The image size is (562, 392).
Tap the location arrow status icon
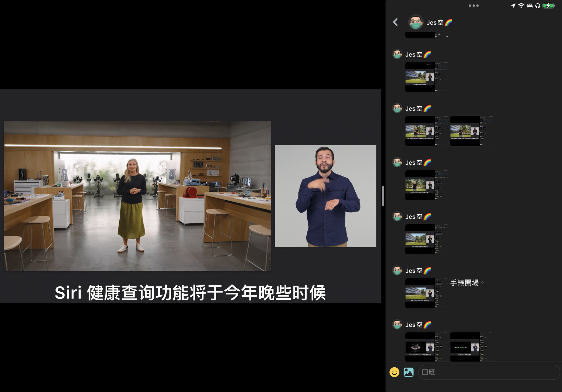pos(513,5)
